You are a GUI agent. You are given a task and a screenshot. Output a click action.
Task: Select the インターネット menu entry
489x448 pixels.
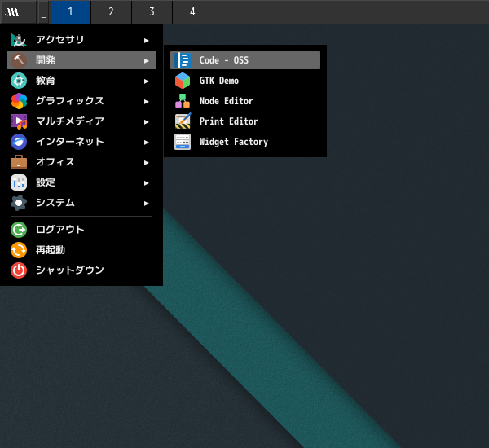69,142
